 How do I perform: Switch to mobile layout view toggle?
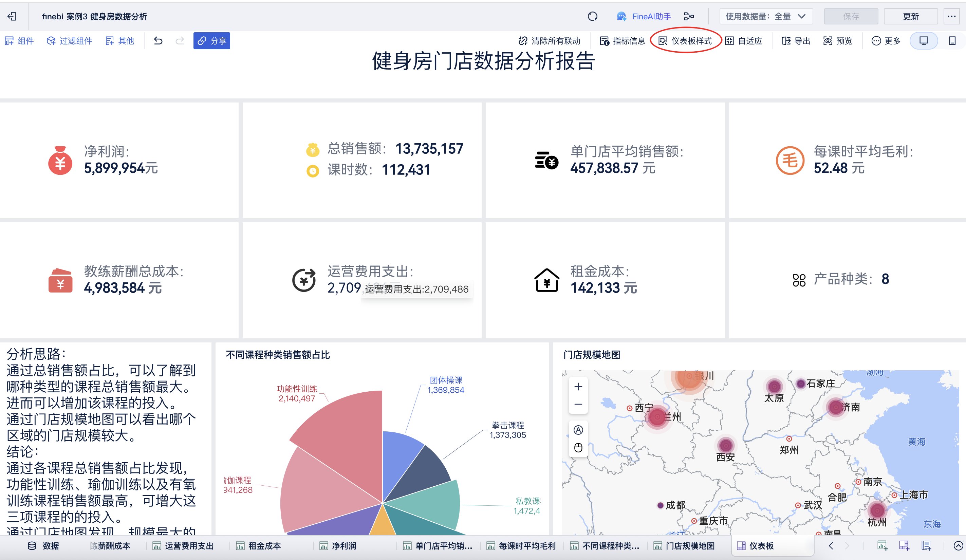coord(952,41)
